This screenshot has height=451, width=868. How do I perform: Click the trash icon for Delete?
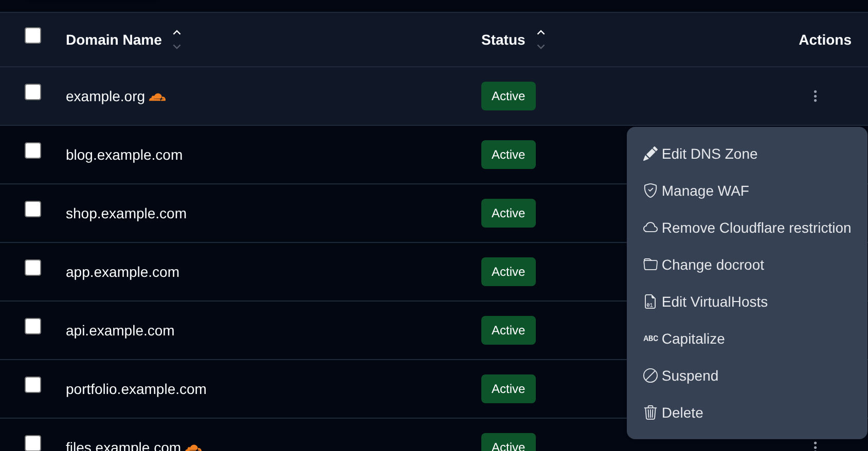[650, 412]
